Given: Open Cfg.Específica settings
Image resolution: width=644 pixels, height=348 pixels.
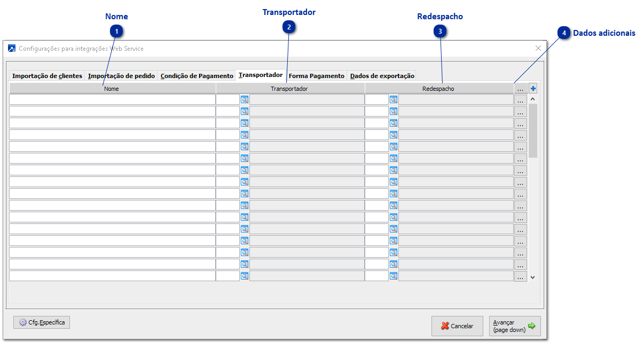Looking at the screenshot, I should (x=42, y=322).
